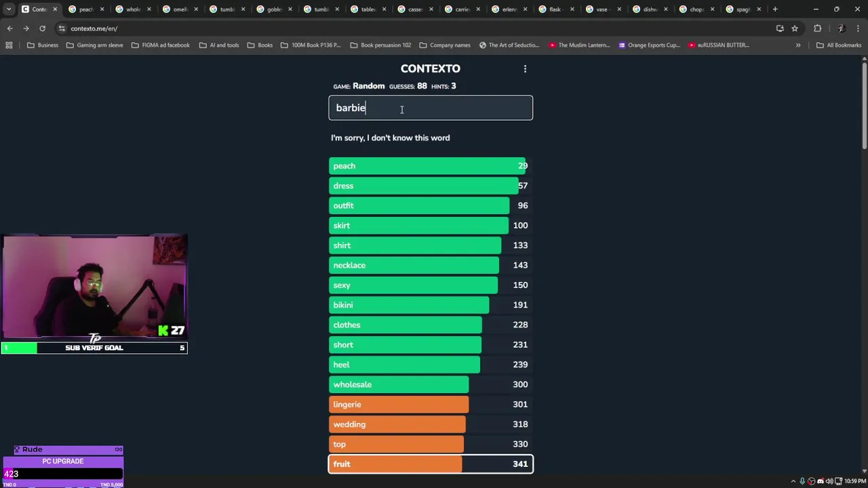Bookmark this page with the star icon

pyautogui.click(x=795, y=28)
